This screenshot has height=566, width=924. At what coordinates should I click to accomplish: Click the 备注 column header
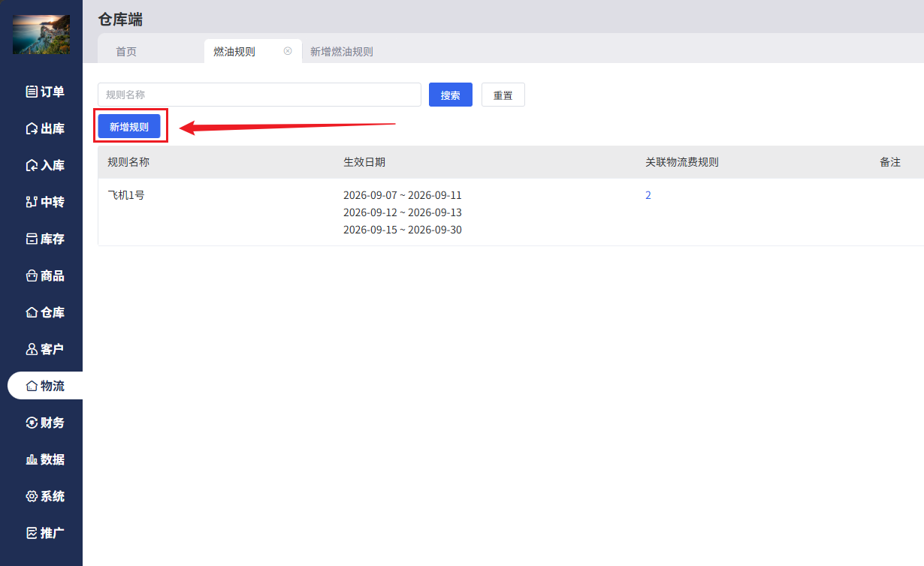pyautogui.click(x=890, y=162)
